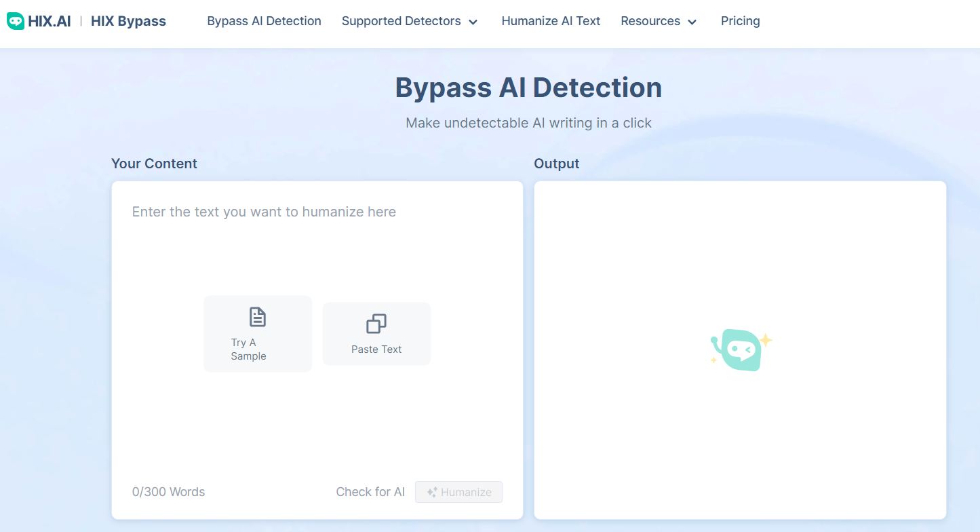Open HIX Bypass from the header

tap(128, 21)
